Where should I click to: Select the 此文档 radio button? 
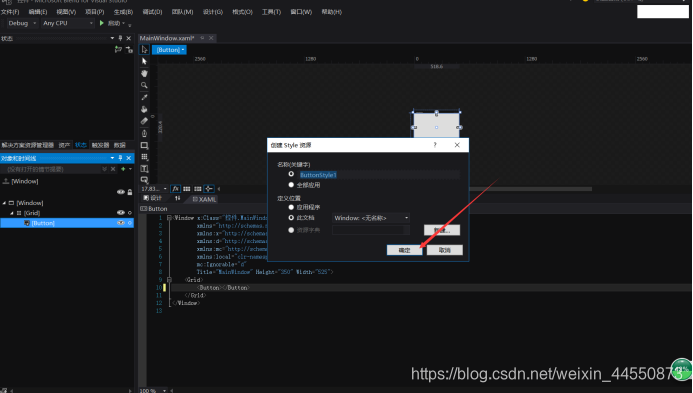291,217
